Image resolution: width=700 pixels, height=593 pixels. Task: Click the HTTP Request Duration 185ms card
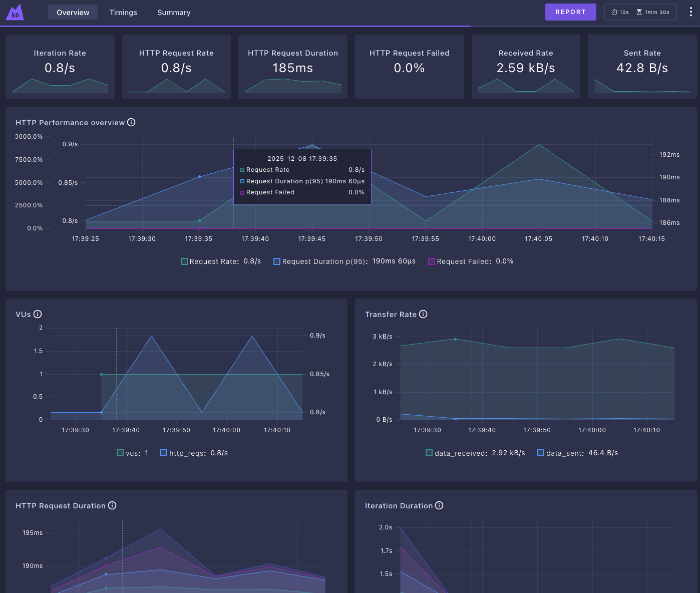click(293, 67)
